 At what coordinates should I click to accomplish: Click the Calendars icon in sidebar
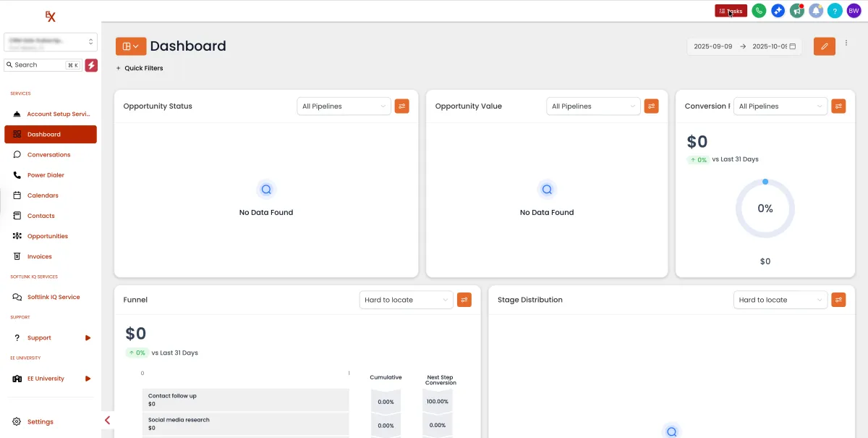[17, 195]
